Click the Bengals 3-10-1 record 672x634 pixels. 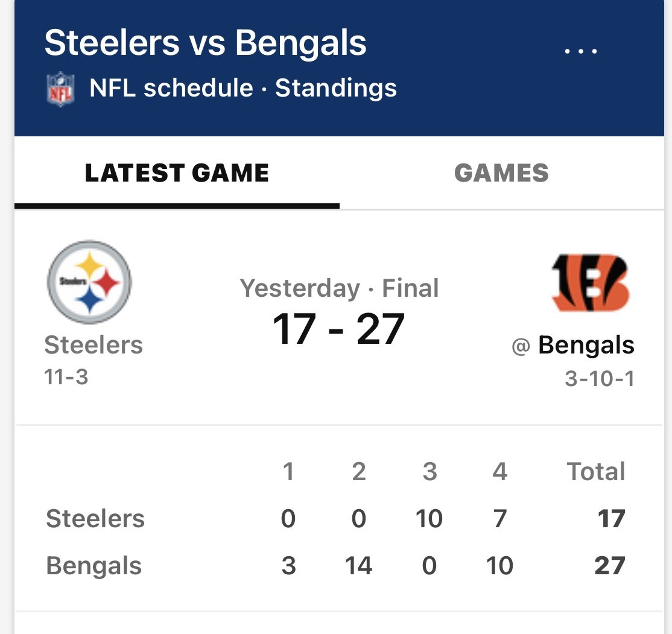tap(599, 378)
